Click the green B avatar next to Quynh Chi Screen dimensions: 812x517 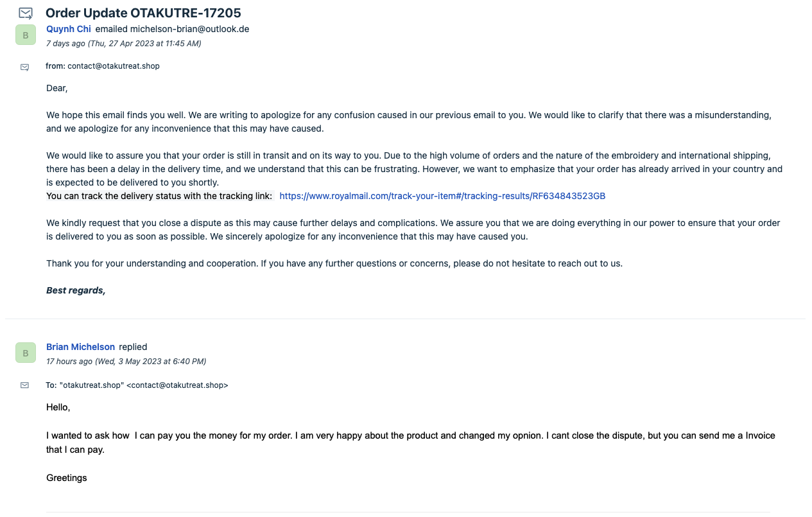[26, 35]
